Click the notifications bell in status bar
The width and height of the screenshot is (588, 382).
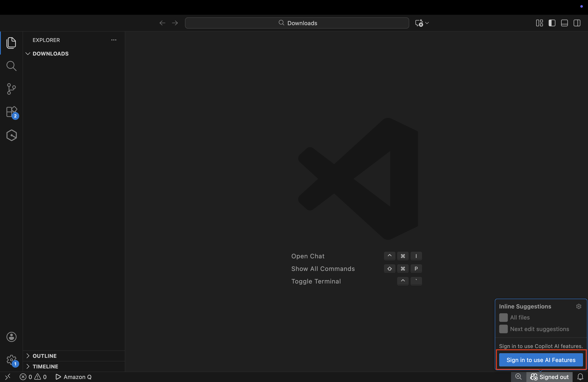click(x=580, y=377)
